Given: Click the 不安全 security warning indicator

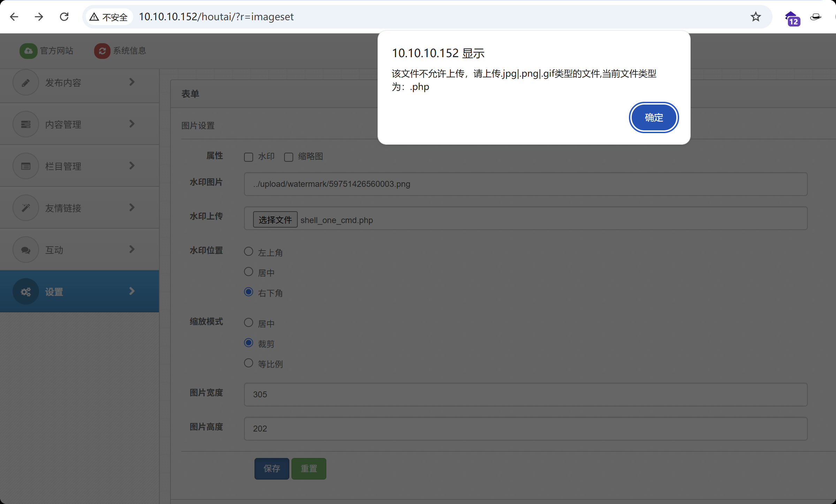Looking at the screenshot, I should pyautogui.click(x=109, y=17).
